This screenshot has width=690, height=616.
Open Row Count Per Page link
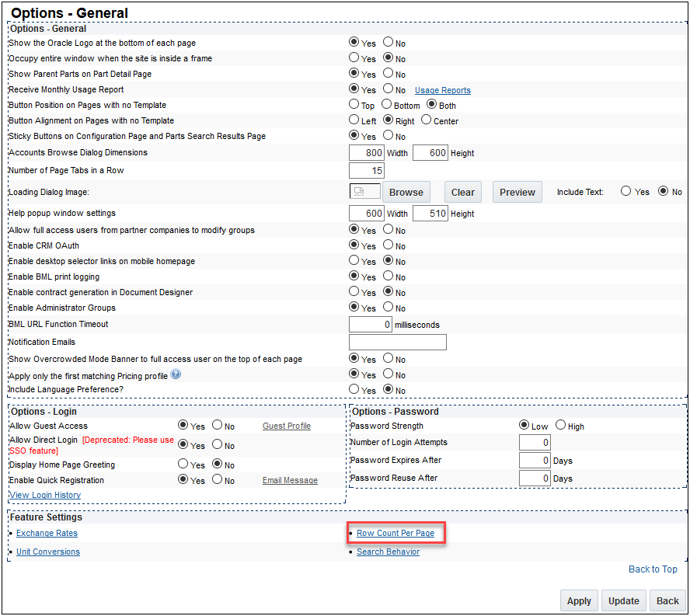(396, 534)
